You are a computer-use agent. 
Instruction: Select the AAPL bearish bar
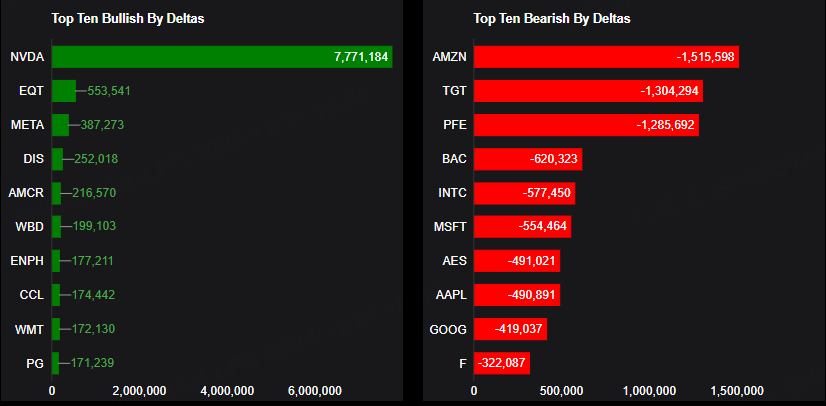[x=517, y=295]
